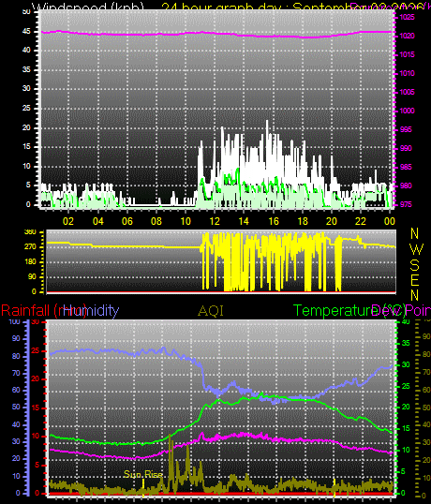The height and width of the screenshot is (504, 431).
Task: Click the E compass letter
Action: (415, 280)
